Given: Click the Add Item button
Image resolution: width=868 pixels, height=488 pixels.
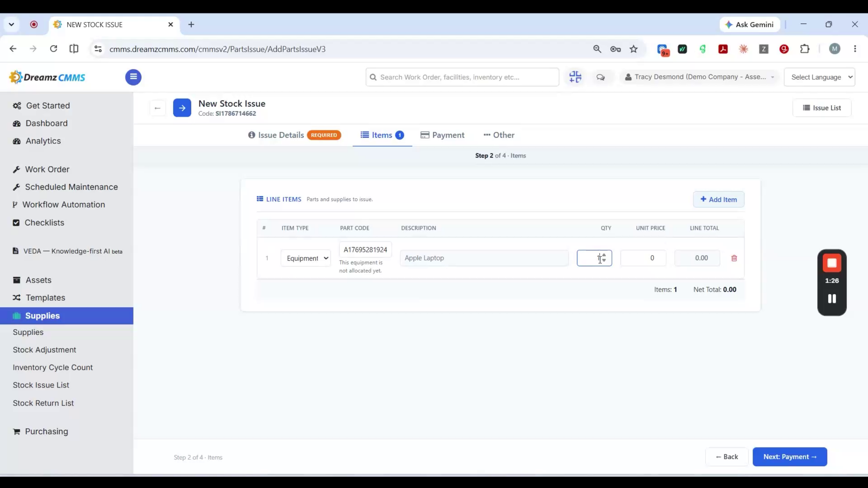Looking at the screenshot, I should (719, 199).
